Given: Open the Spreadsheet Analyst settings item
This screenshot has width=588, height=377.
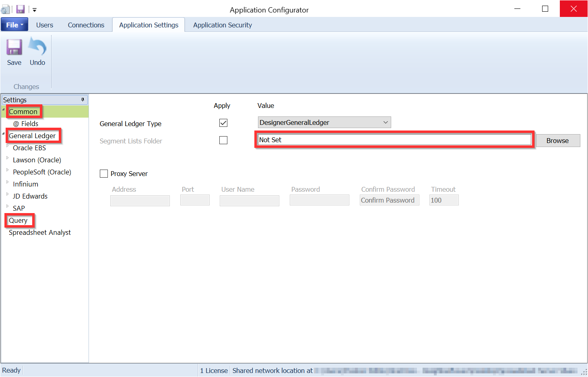Looking at the screenshot, I should (40, 232).
